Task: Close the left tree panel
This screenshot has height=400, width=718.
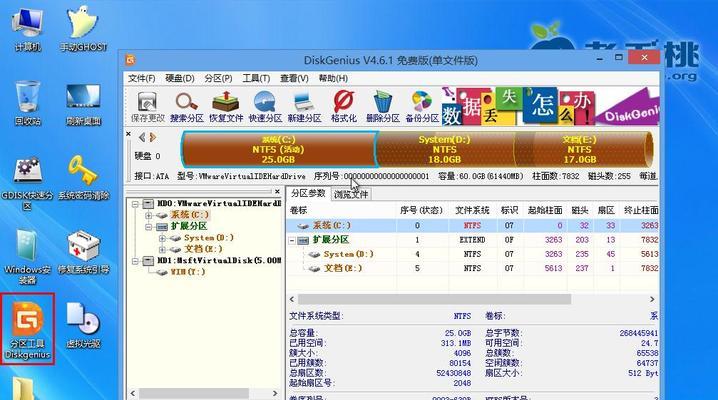Action: [x=277, y=191]
